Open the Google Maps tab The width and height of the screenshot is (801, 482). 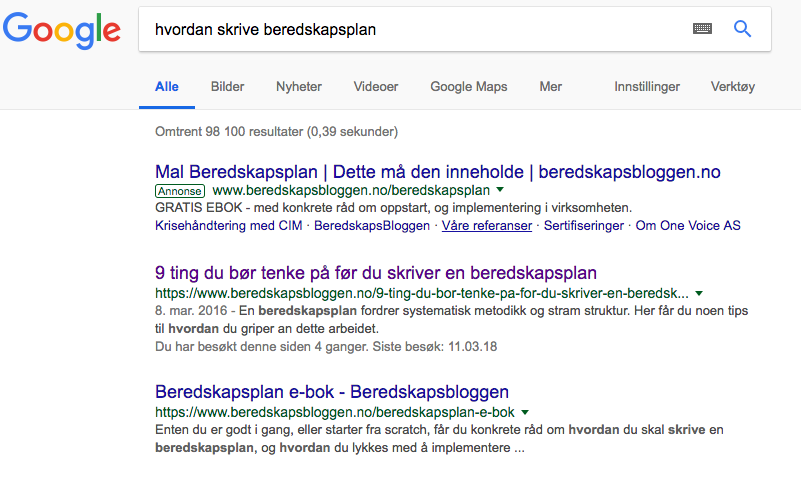point(469,87)
